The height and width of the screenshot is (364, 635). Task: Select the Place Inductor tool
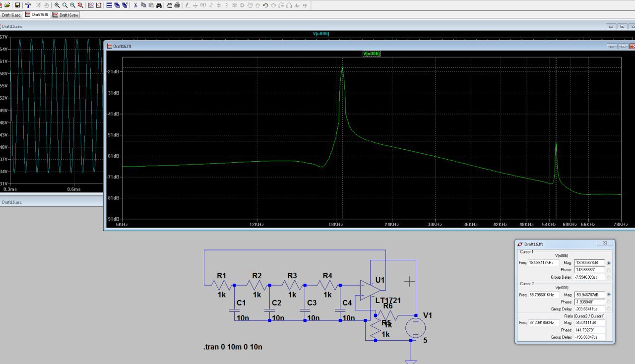(x=227, y=5)
